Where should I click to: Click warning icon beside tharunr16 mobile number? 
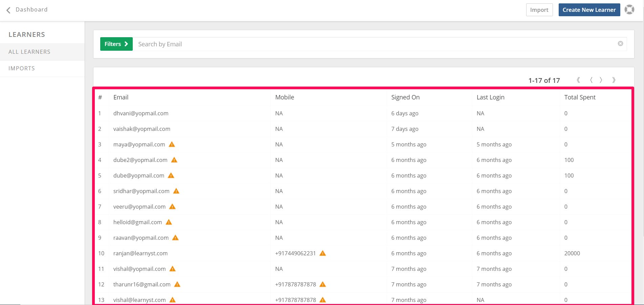323,284
